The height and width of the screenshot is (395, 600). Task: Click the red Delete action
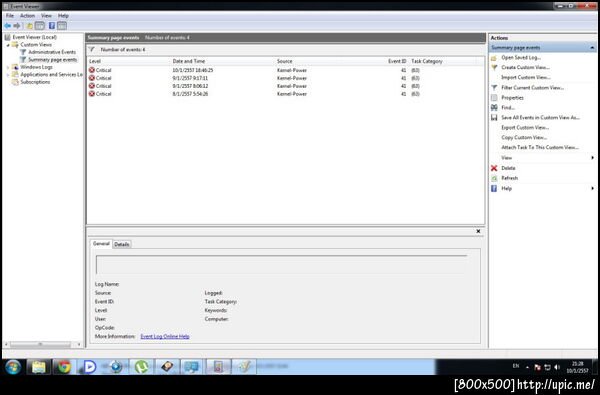[508, 168]
